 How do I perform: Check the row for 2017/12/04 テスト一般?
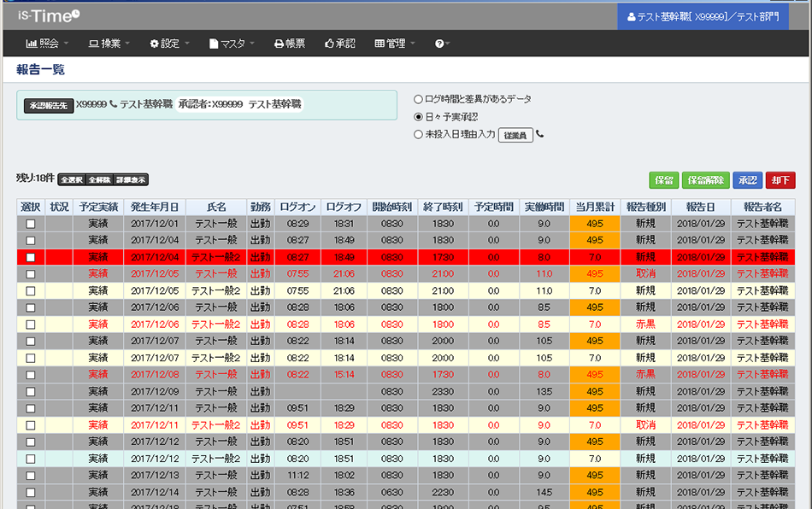coord(31,241)
